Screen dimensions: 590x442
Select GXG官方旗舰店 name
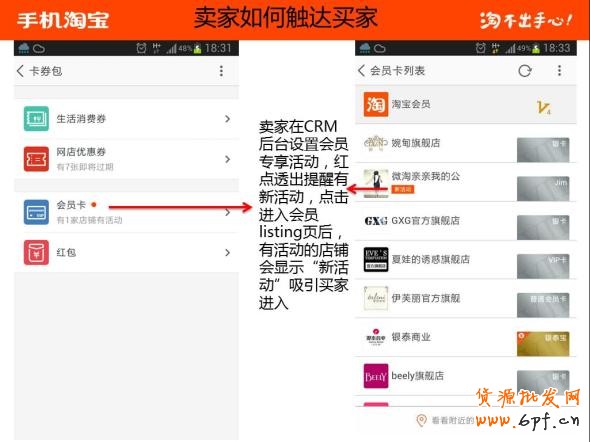[x=426, y=221]
